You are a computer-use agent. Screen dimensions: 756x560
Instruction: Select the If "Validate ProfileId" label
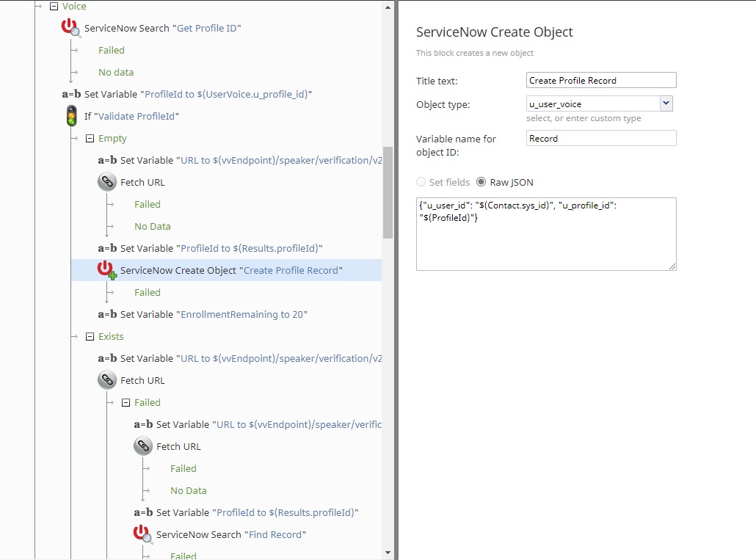coord(131,116)
